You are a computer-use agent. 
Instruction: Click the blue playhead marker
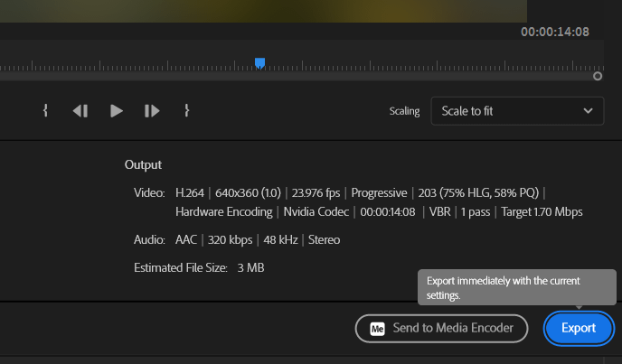[259, 63]
